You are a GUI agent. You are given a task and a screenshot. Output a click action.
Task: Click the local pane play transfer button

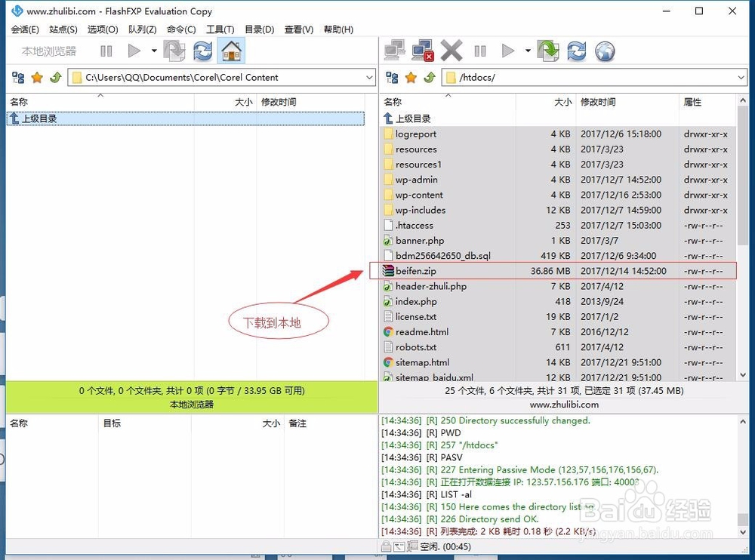134,51
